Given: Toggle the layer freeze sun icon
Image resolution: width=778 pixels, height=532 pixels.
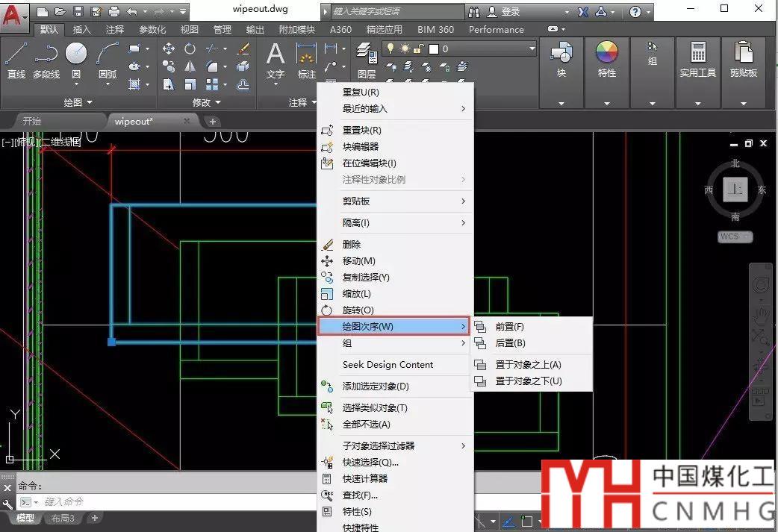Looking at the screenshot, I should [x=405, y=48].
